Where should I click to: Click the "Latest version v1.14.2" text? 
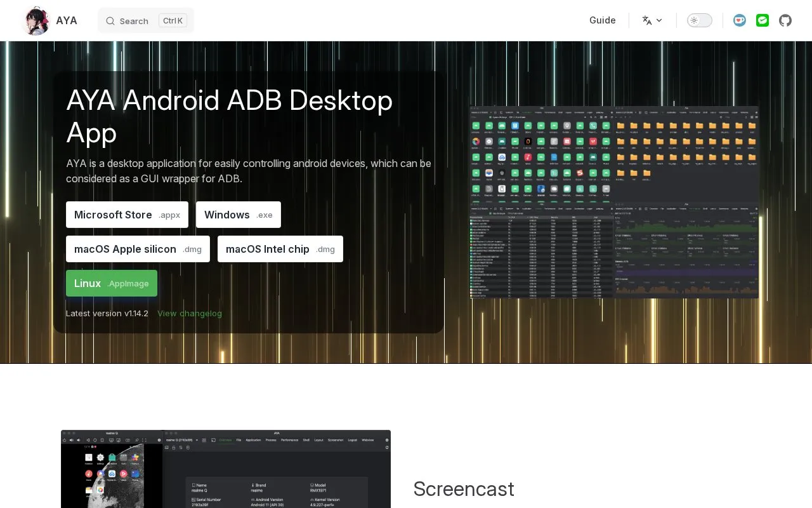(x=107, y=313)
